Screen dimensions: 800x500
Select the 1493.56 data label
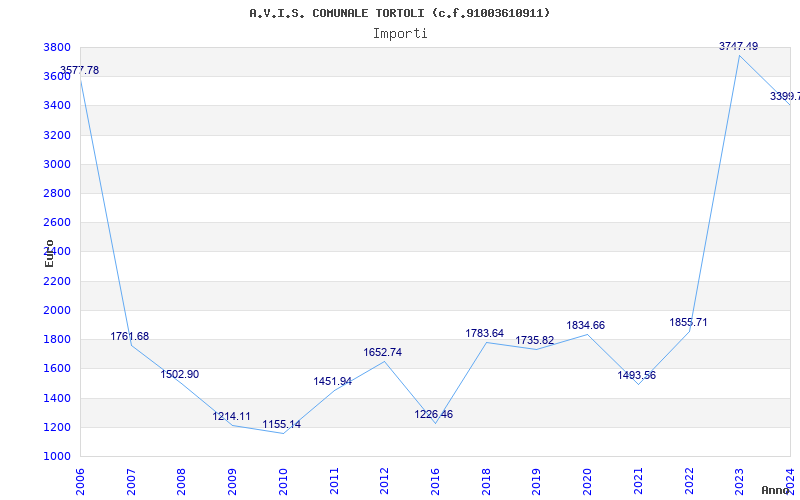637,376
